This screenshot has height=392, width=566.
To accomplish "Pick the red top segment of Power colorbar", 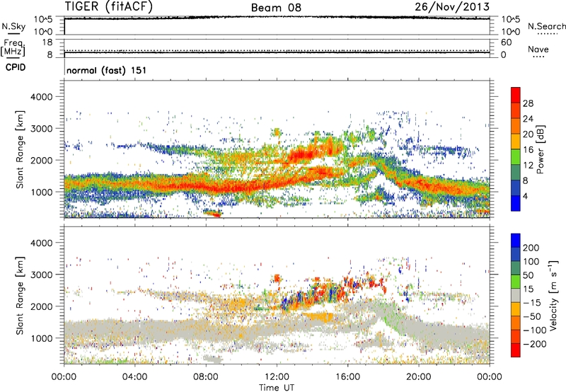I will pyautogui.click(x=516, y=95).
